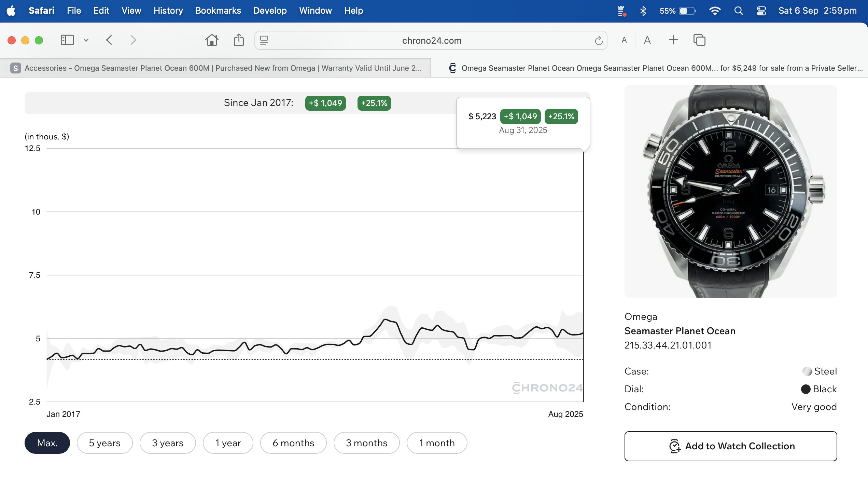Open the Bookmarks menu
Viewport: 868px width, 490px height.
(218, 11)
